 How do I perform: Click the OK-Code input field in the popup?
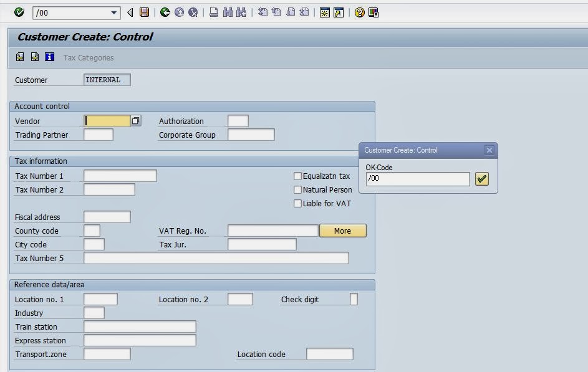point(417,179)
